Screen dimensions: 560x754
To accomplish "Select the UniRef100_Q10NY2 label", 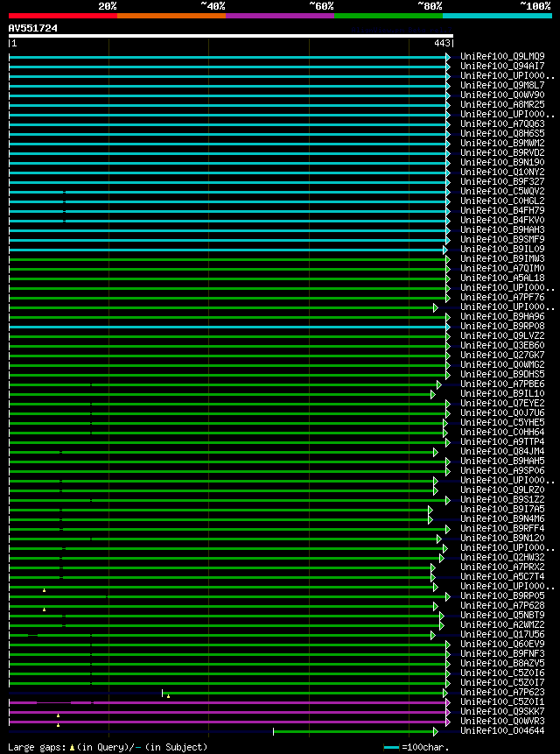I will (x=502, y=173).
